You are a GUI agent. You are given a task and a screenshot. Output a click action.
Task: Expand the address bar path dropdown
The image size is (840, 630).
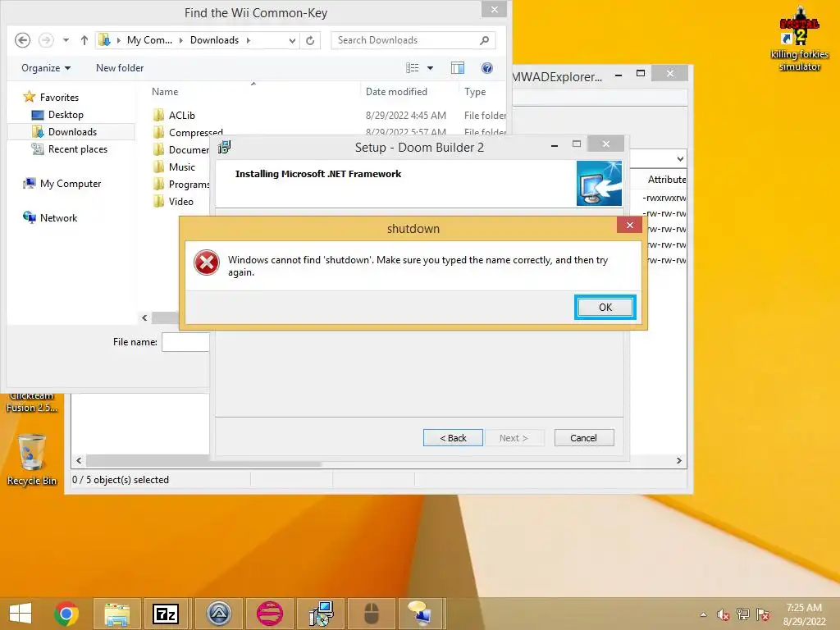(292, 40)
